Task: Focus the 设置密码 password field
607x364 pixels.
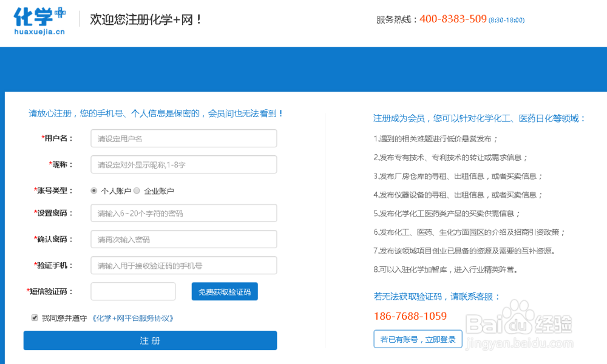Action: pos(184,213)
